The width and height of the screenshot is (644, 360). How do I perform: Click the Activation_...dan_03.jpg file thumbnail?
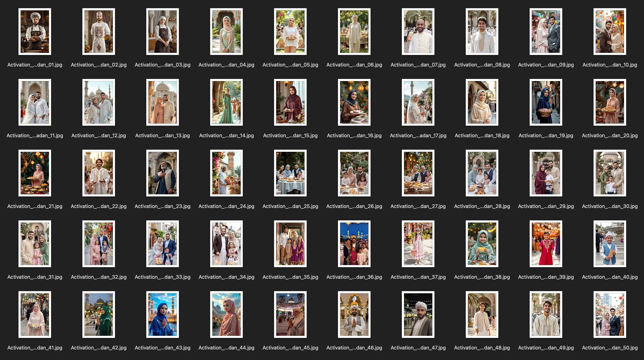162,32
